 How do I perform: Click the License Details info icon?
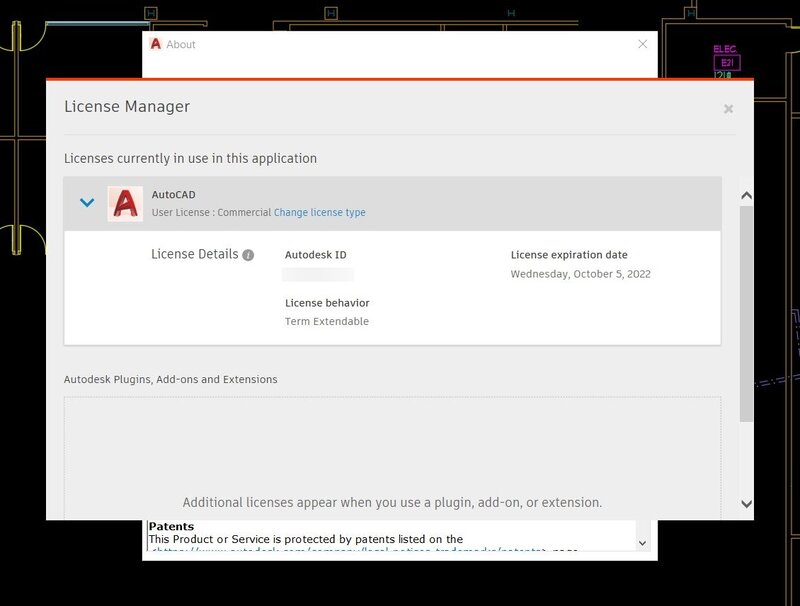[x=248, y=255]
